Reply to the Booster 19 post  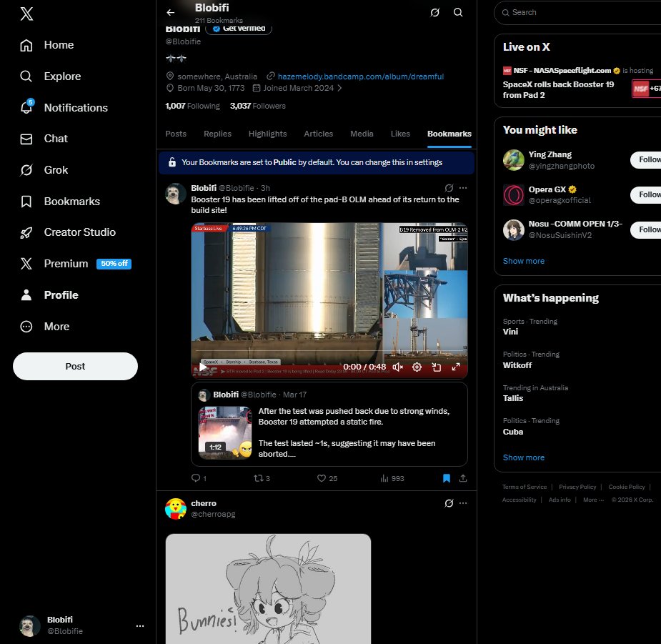point(199,478)
